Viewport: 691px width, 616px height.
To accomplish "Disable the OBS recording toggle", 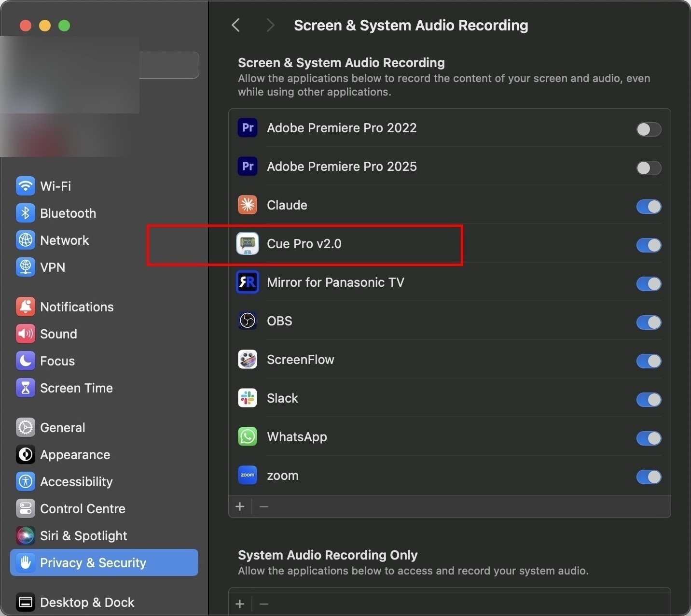I will coord(649,322).
